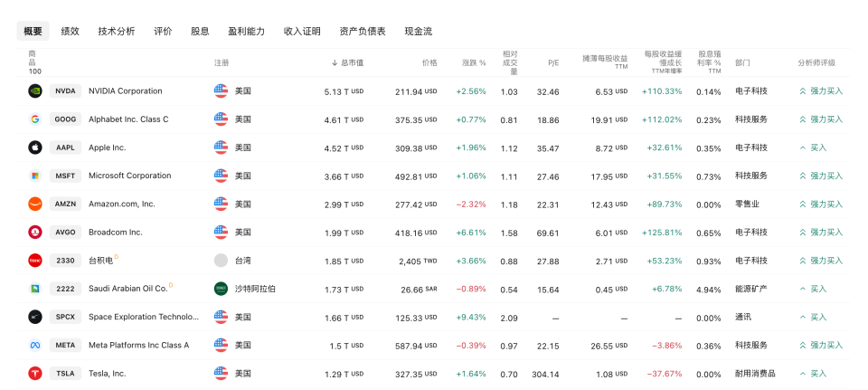This screenshot has height=390, width=868.
Task: Click the NVDA ticker badge
Action: (65, 90)
